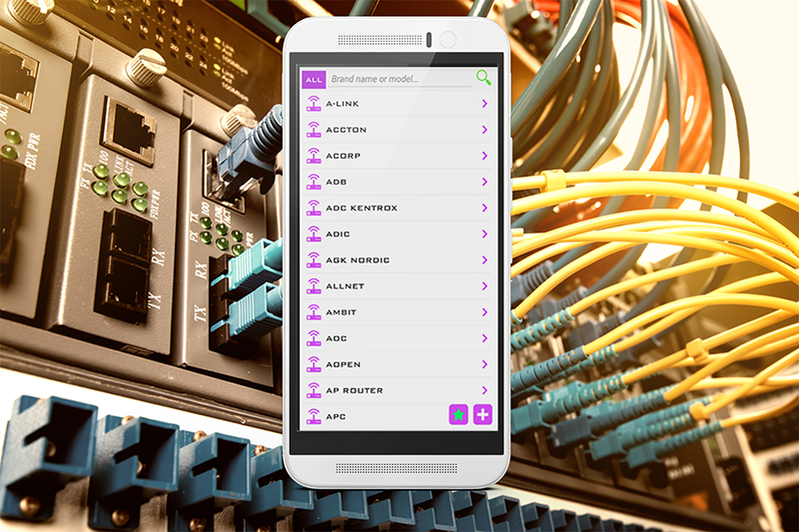The width and height of the screenshot is (799, 532).
Task: Pick the AMBIT brand name
Action: (x=342, y=312)
